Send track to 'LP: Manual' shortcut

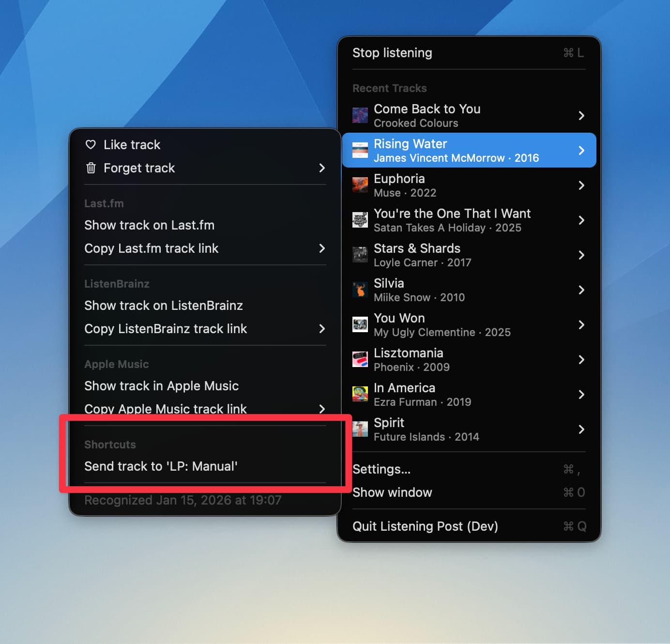[x=161, y=466]
